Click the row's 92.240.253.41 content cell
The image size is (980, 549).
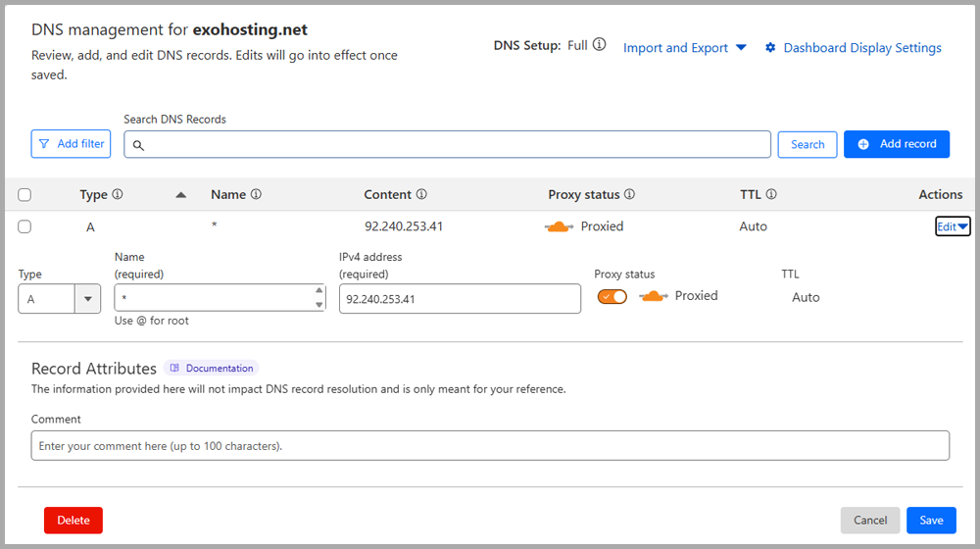pyautogui.click(x=404, y=226)
